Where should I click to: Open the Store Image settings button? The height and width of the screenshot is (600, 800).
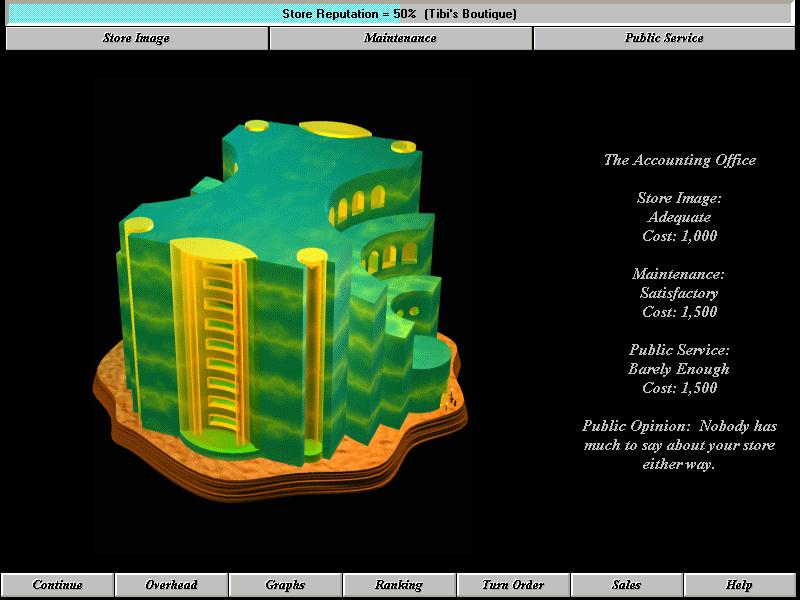point(136,38)
